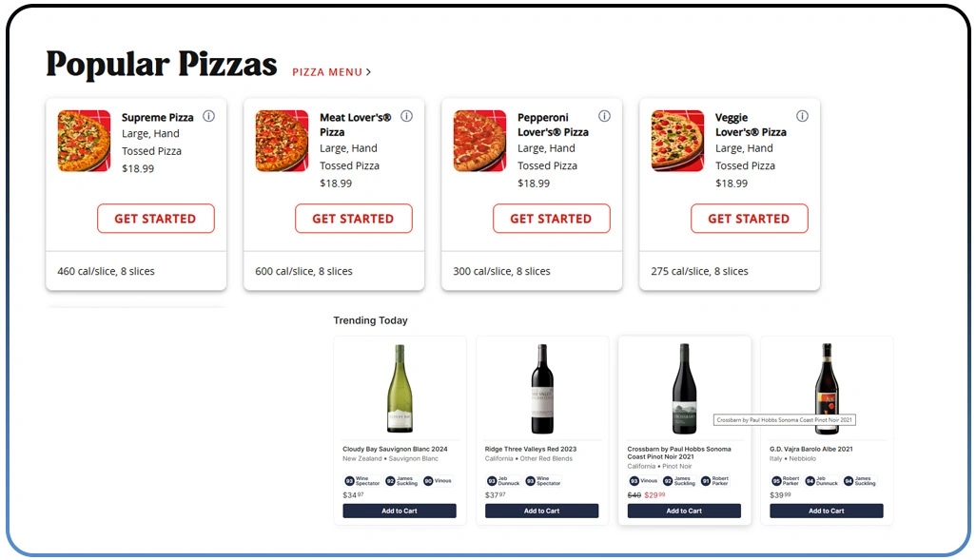Open info for Meat Lover's Pizza

click(x=406, y=115)
